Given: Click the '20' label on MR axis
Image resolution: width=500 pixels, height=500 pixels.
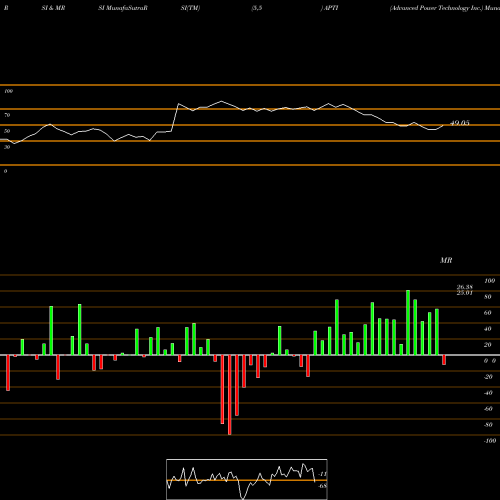Looking at the screenshot, I should click(488, 345).
